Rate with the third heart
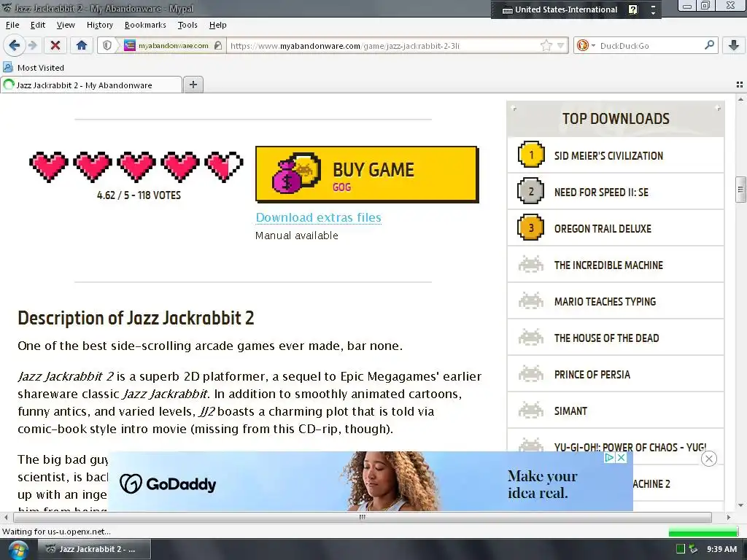Image resolution: width=747 pixels, height=560 pixels. (x=136, y=167)
